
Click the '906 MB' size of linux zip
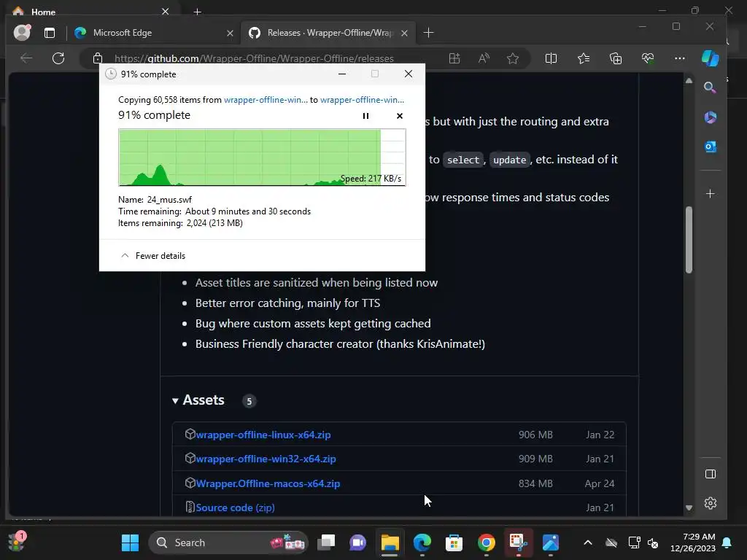pyautogui.click(x=535, y=435)
